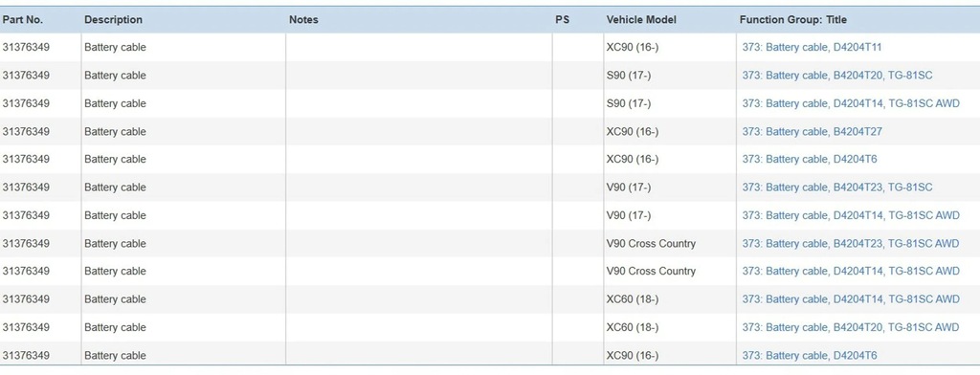The image size is (980, 375).
Task: Select the PS column header
Action: (x=562, y=20)
